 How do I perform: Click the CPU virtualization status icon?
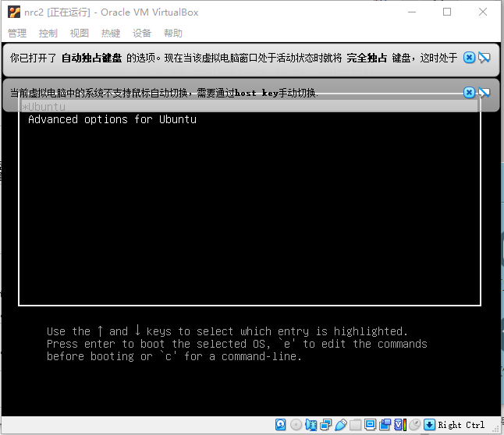pyautogui.click(x=400, y=425)
